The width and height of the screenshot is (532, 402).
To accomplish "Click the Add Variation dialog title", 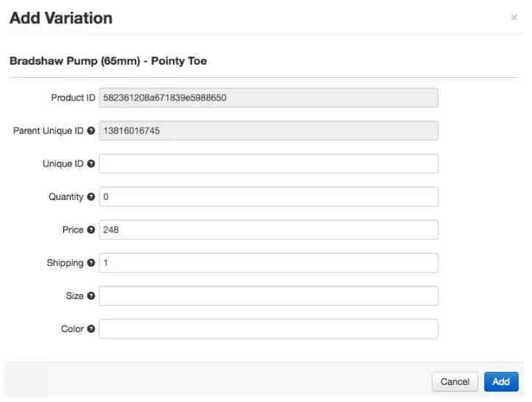I will (61, 18).
